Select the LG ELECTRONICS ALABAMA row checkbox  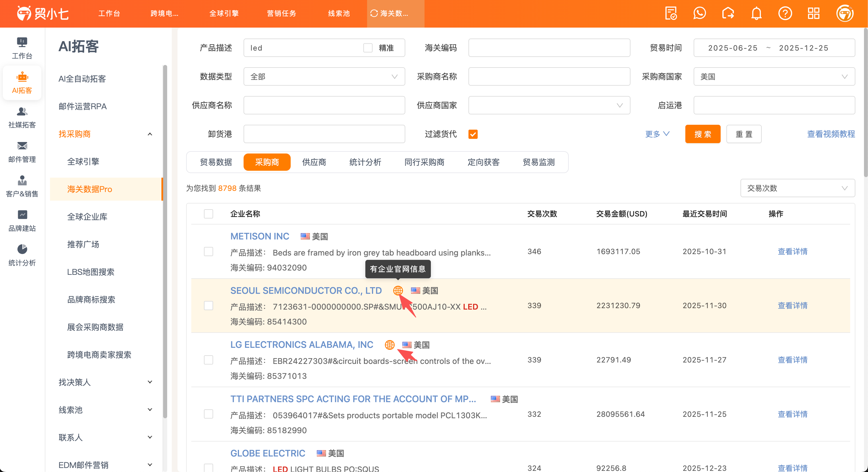[209, 360]
